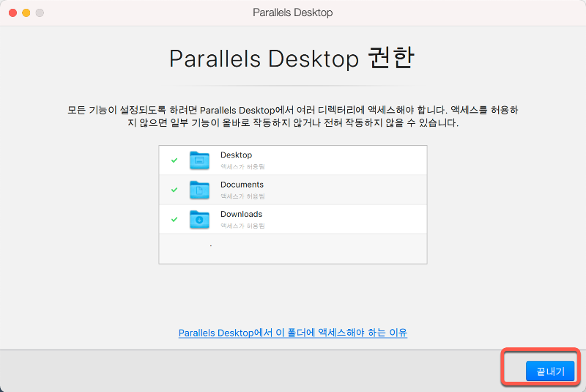This screenshot has width=586, height=392.
Task: Click the 끝내기 button
Action: pos(550,371)
